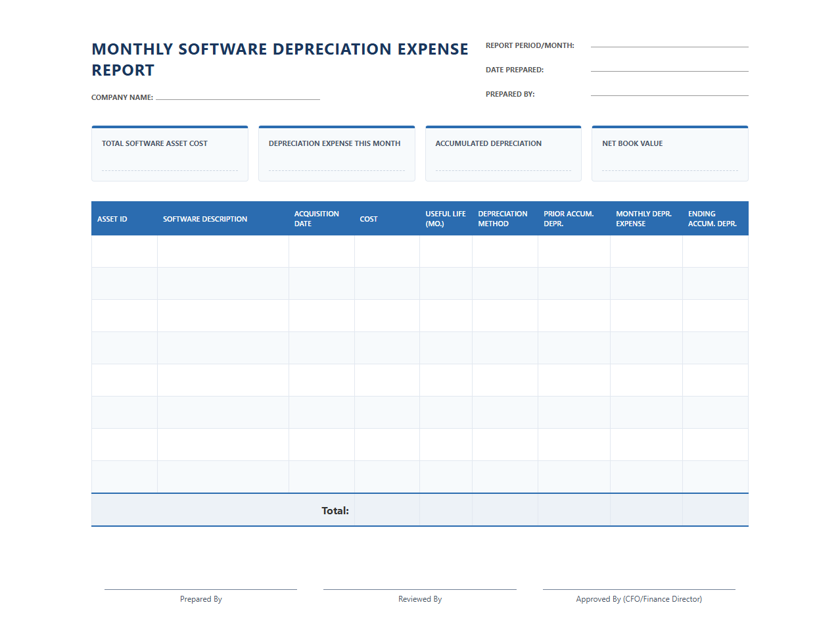Click the 'MONTHLY DEPR. EXPENSE' column header

(x=647, y=219)
